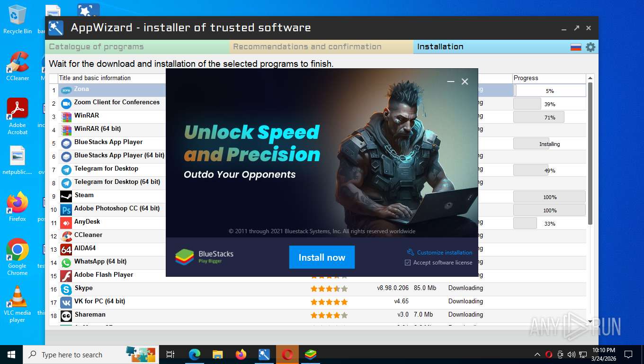
Task: Click the Shareman icon
Action: tap(66, 316)
